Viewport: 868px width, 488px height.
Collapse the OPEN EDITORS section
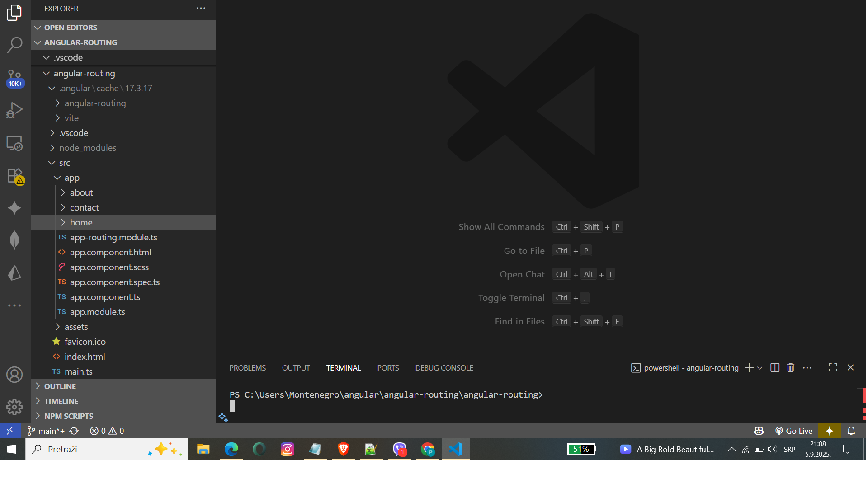point(123,28)
